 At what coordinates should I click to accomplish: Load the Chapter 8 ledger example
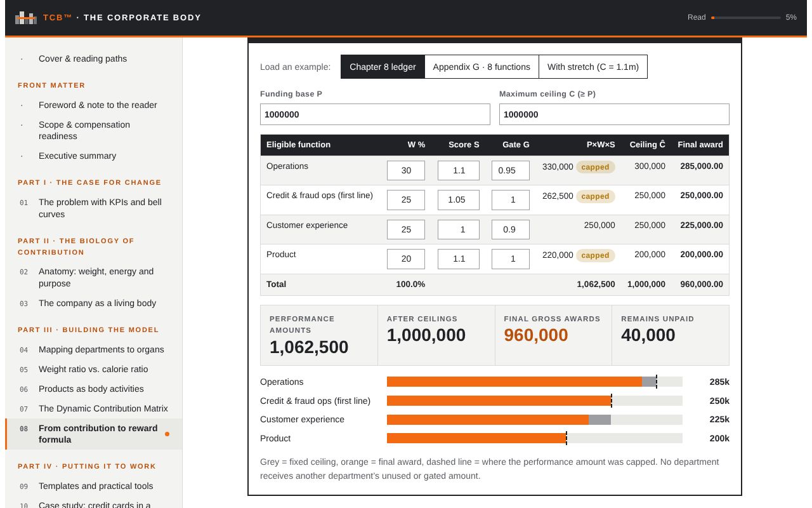(383, 67)
